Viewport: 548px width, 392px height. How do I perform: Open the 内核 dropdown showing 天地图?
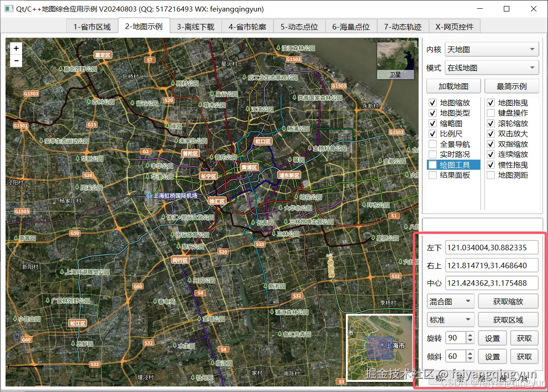(492, 50)
